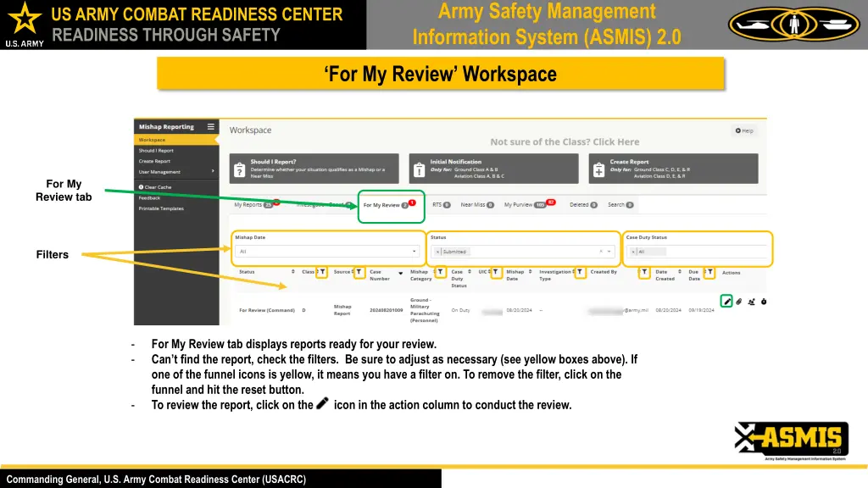Open the Create Report panel
868x488 pixels.
click(674, 168)
